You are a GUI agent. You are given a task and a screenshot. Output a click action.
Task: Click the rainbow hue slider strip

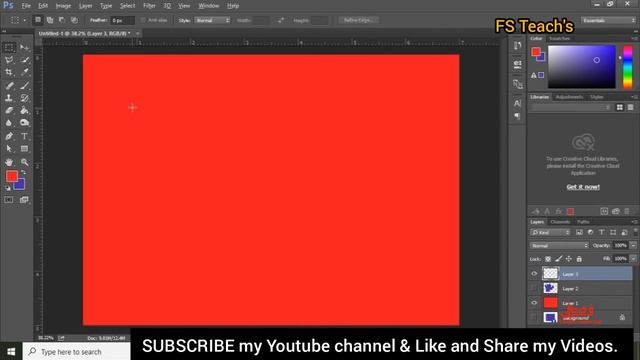pyautogui.click(x=627, y=67)
